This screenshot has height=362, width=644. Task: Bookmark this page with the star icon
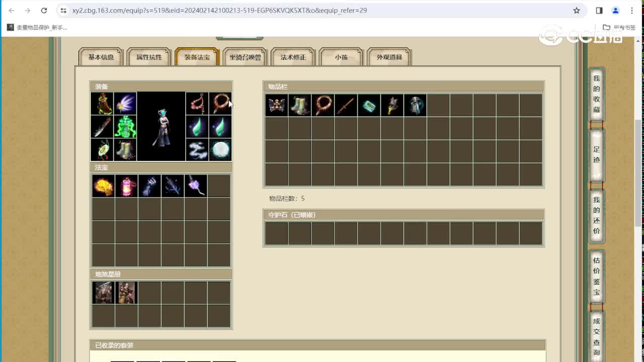coord(577,10)
